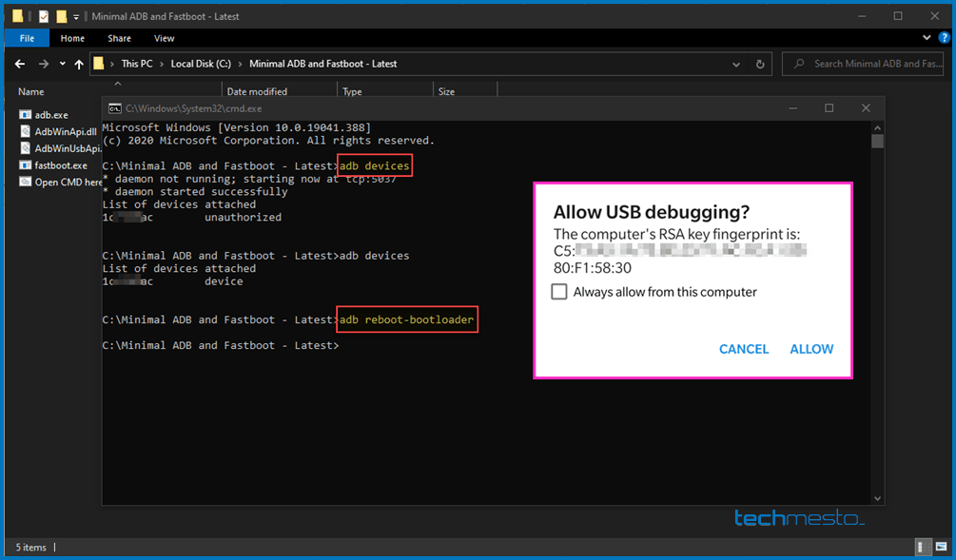The height and width of the screenshot is (560, 956).
Task: Switch to large icons view in status bar
Action: [941, 548]
